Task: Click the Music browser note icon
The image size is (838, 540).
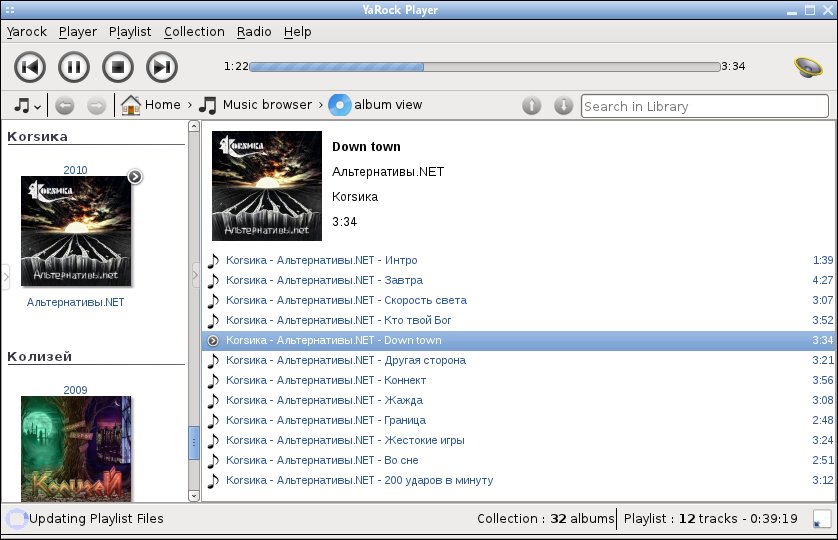Action: [x=207, y=105]
